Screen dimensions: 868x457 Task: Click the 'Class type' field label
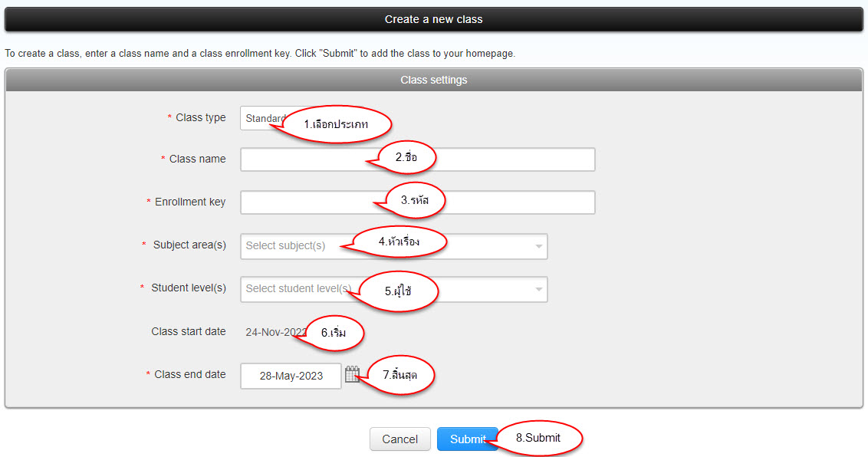[x=200, y=117]
